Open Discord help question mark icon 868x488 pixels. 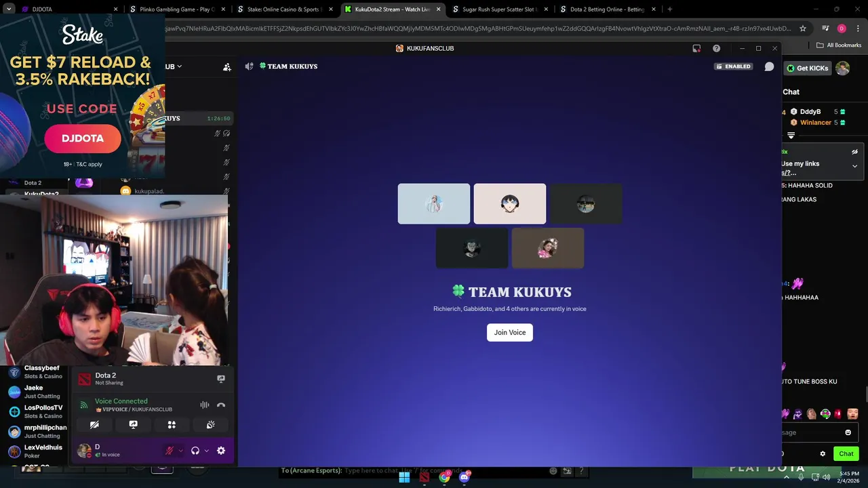716,48
